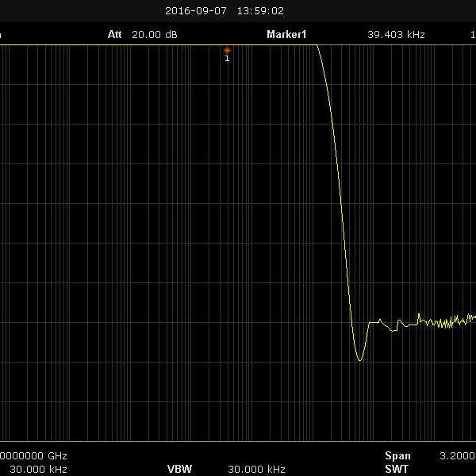Click the orange Marker 1 diamond
The height and width of the screenshot is (476, 476).
point(227,50)
